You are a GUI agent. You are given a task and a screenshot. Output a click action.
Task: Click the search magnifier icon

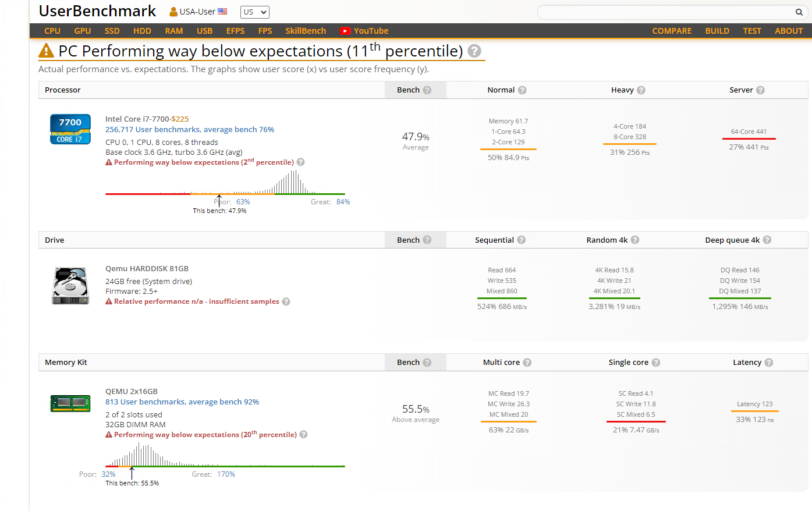click(x=799, y=12)
